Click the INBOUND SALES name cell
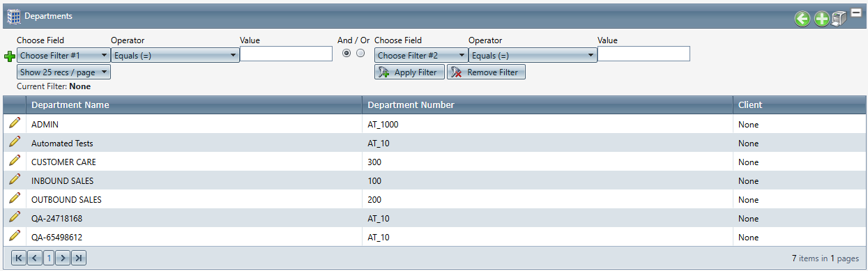 (x=194, y=180)
